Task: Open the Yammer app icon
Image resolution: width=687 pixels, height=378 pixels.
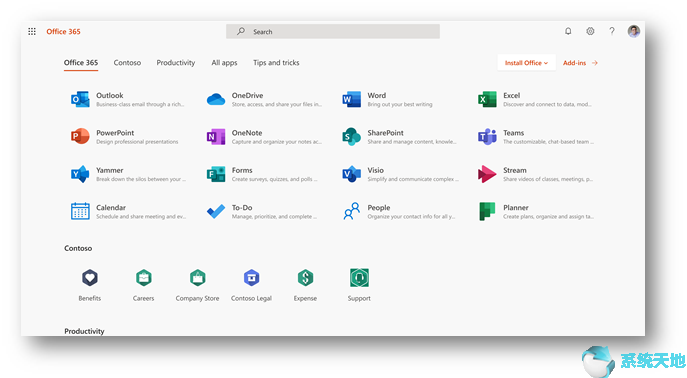Action: tap(80, 174)
